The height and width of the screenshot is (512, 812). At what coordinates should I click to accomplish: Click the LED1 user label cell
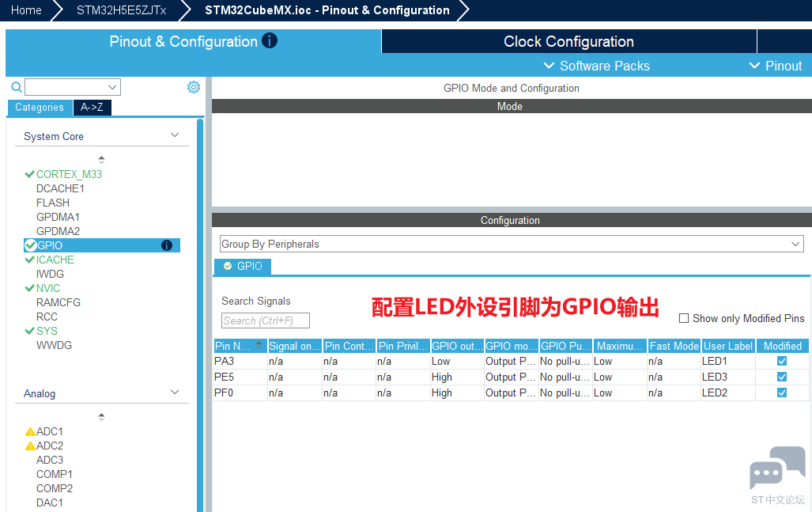[x=728, y=361]
